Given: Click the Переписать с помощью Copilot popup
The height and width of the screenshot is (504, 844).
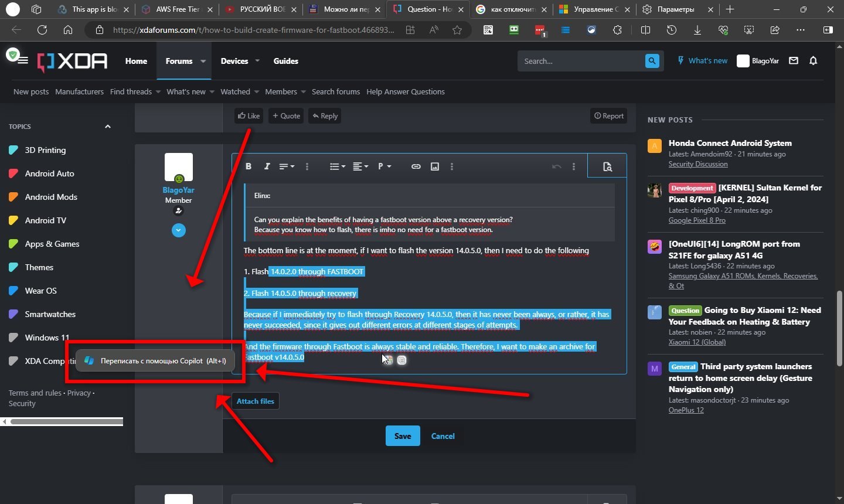Looking at the screenshot, I should pos(155,361).
